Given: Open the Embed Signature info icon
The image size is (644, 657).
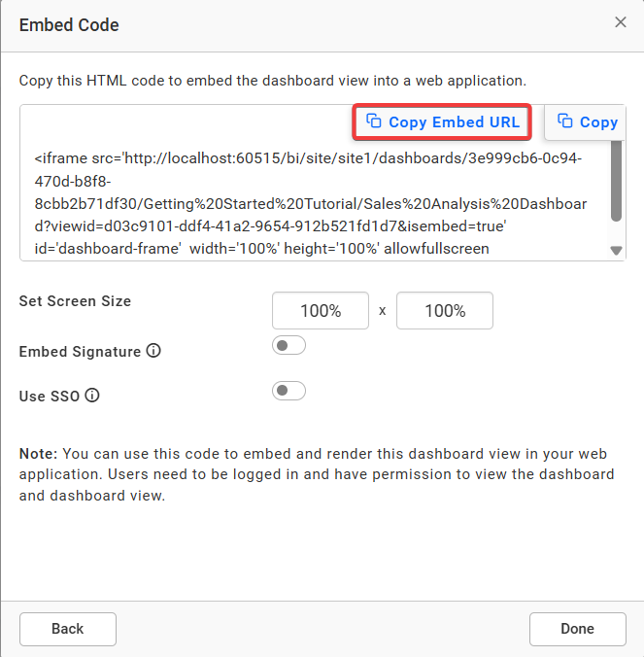Looking at the screenshot, I should [x=153, y=351].
